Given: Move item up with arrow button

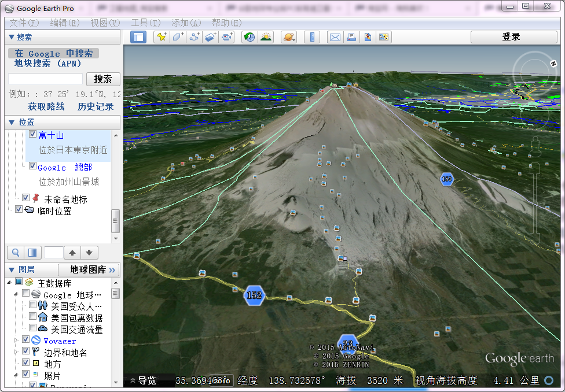Looking at the screenshot, I should tap(72, 253).
